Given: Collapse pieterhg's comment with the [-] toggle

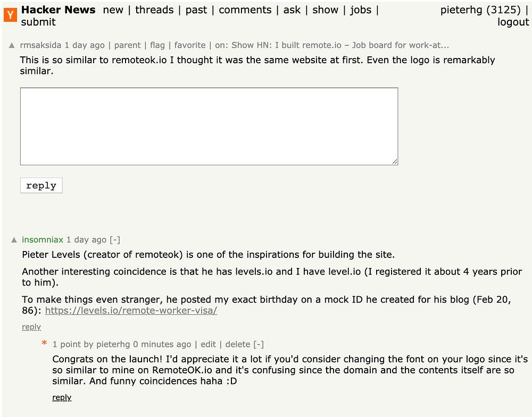Looking at the screenshot, I should [x=259, y=344].
